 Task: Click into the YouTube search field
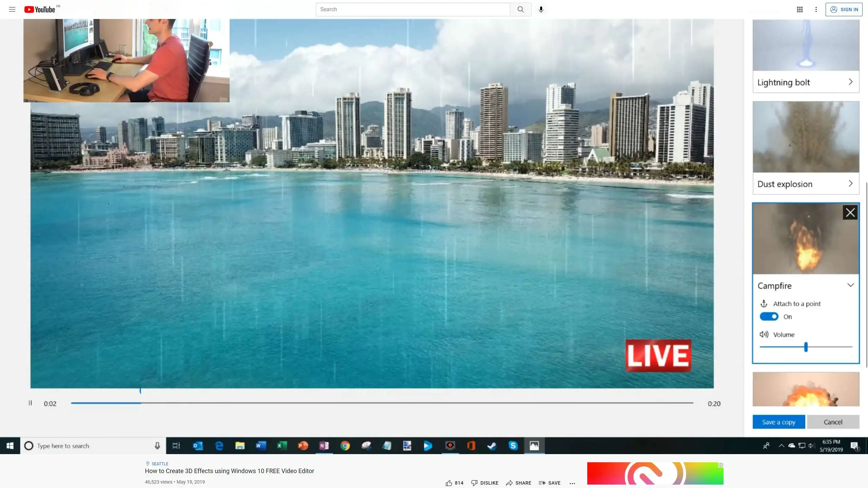(x=412, y=9)
